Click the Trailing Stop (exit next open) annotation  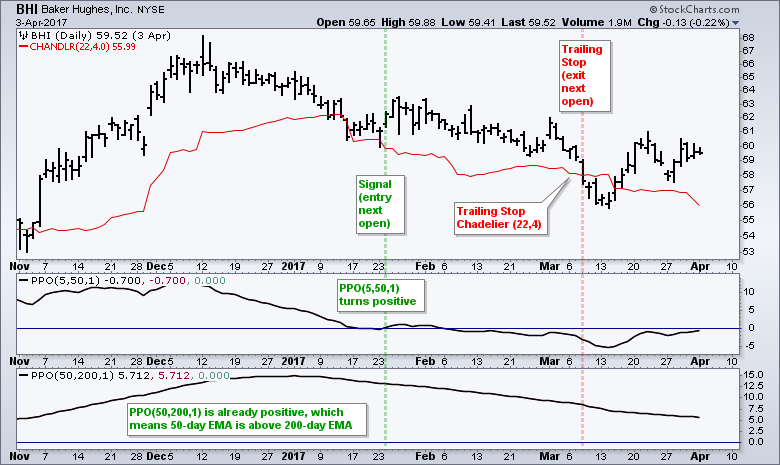tap(583, 75)
